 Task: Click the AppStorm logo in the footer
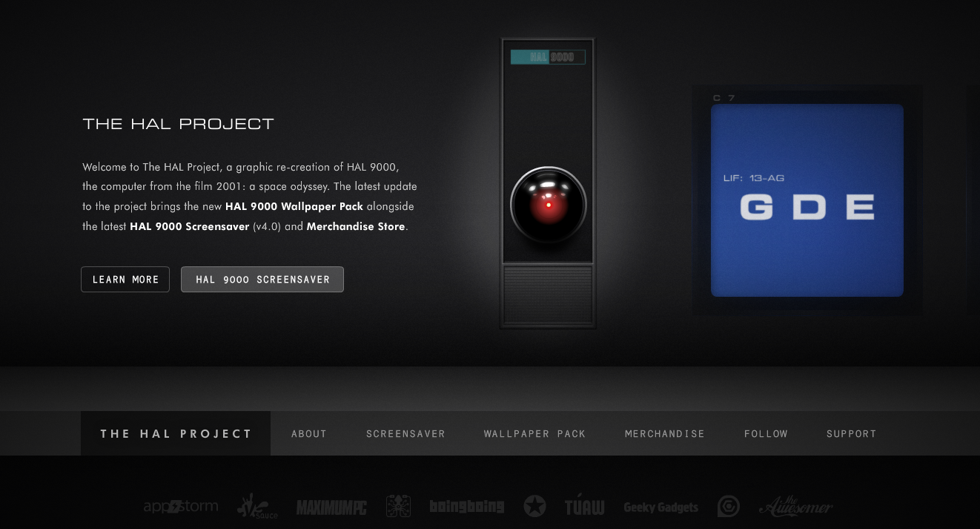point(181,506)
